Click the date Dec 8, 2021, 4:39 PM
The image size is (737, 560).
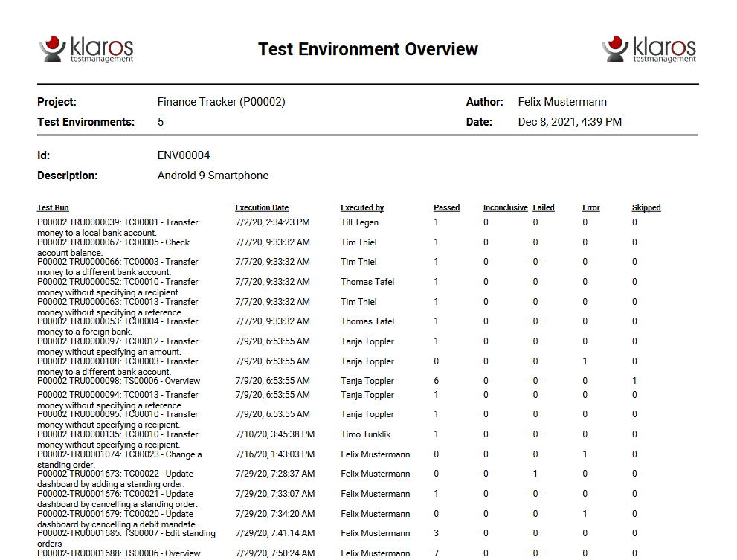coord(570,122)
